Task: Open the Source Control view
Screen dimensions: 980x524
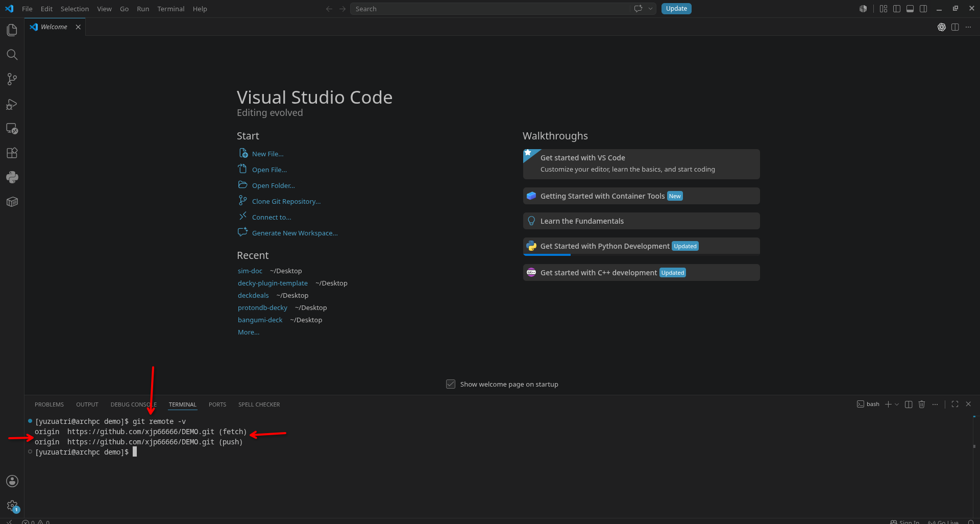Action: pos(12,79)
